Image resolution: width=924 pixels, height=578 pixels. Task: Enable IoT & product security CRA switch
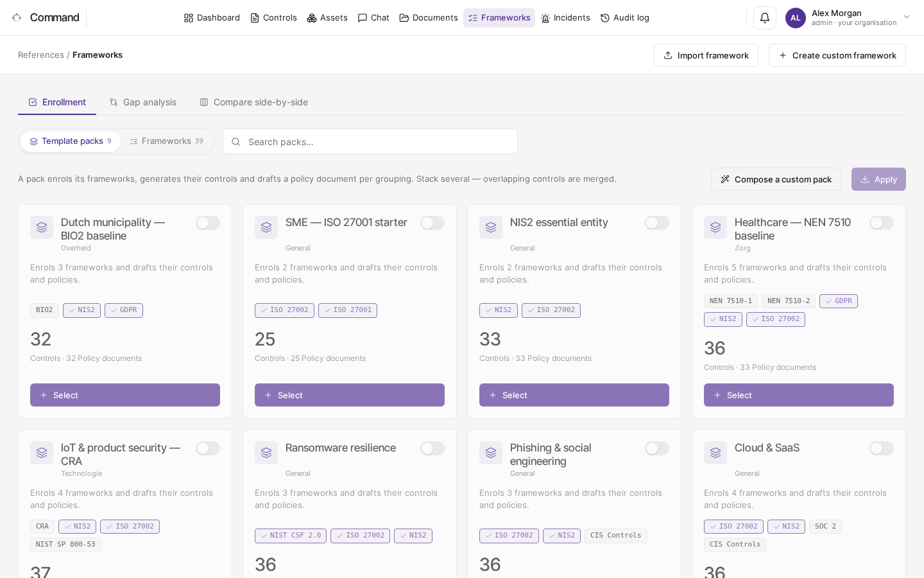pos(208,448)
